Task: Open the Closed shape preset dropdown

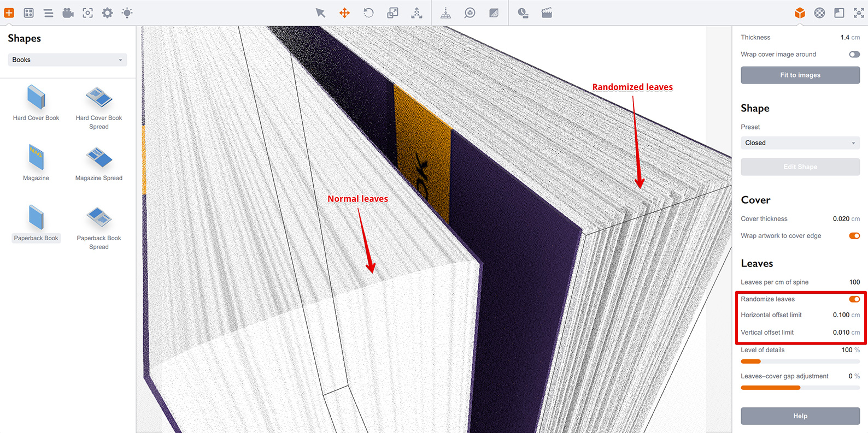Action: pos(800,143)
